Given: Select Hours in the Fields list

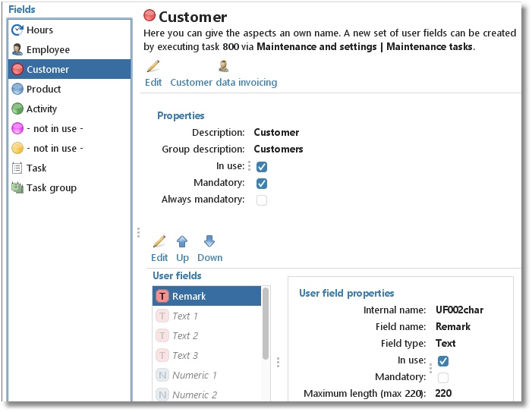Looking at the screenshot, I should (69, 30).
